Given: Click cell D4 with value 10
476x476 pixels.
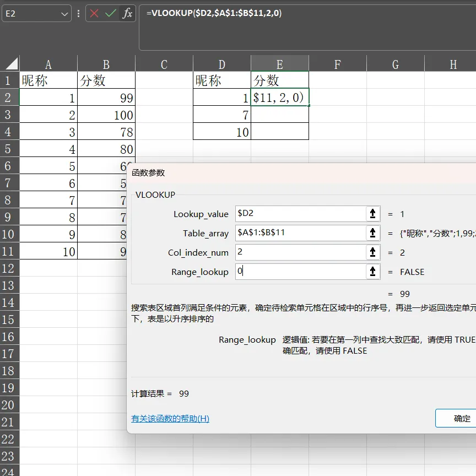Looking at the screenshot, I should pyautogui.click(x=222, y=132).
